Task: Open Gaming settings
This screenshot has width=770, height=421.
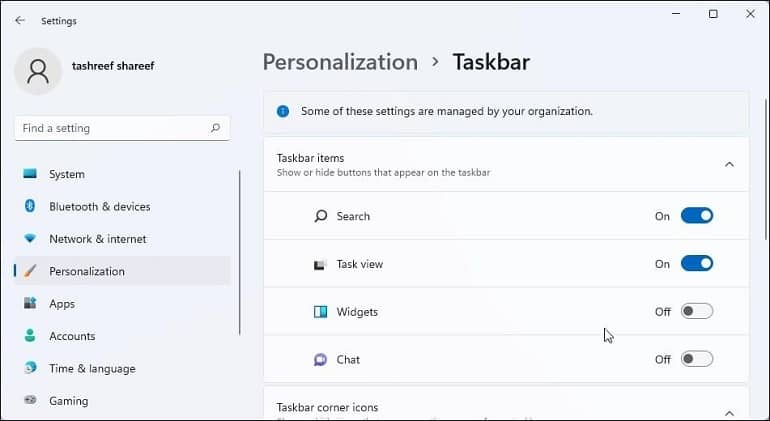Action: pyautogui.click(x=122, y=400)
